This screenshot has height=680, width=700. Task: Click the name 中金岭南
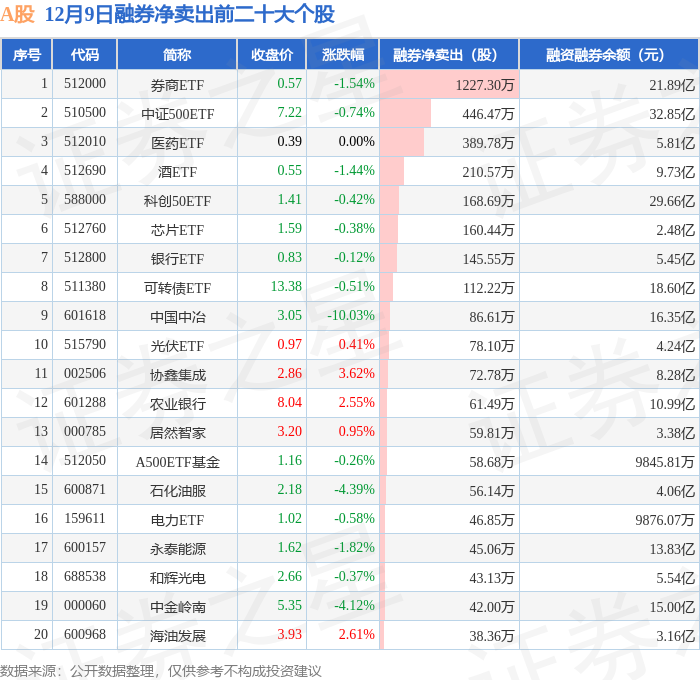pos(178,607)
